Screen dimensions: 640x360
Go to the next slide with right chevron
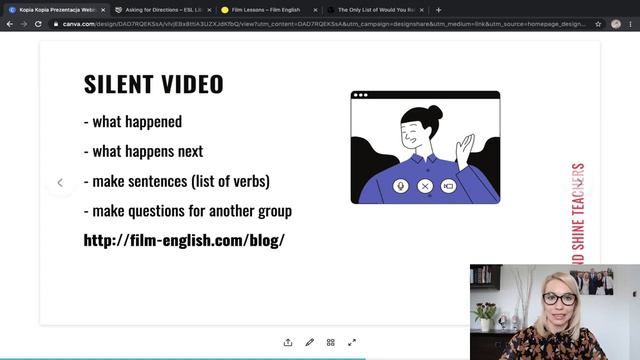[580, 183]
